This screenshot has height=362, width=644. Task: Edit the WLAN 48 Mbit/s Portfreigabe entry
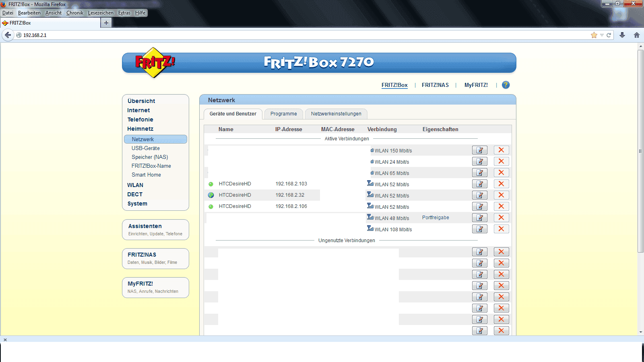point(480,218)
